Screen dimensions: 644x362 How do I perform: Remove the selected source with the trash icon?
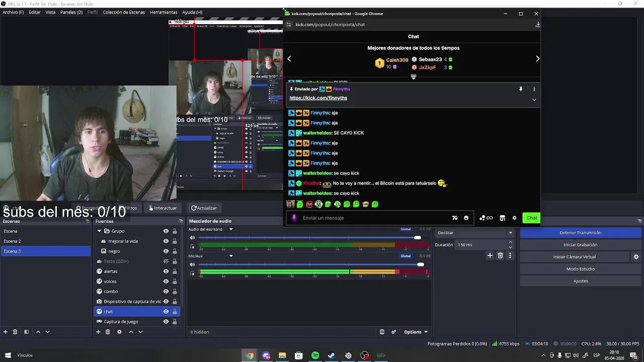[x=108, y=332]
